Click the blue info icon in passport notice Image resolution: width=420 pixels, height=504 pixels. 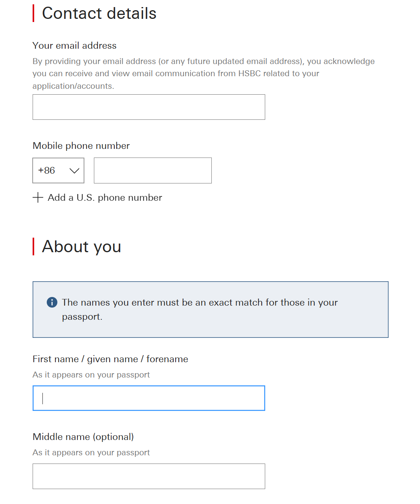(x=52, y=302)
